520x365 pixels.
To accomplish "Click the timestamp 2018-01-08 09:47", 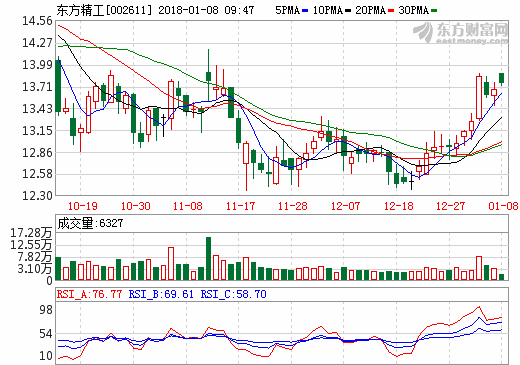I will [x=206, y=10].
